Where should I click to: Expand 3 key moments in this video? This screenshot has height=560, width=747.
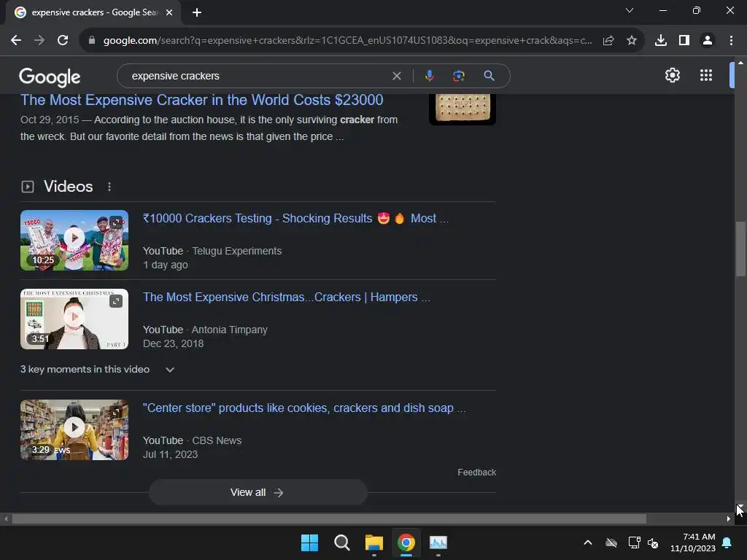click(97, 370)
